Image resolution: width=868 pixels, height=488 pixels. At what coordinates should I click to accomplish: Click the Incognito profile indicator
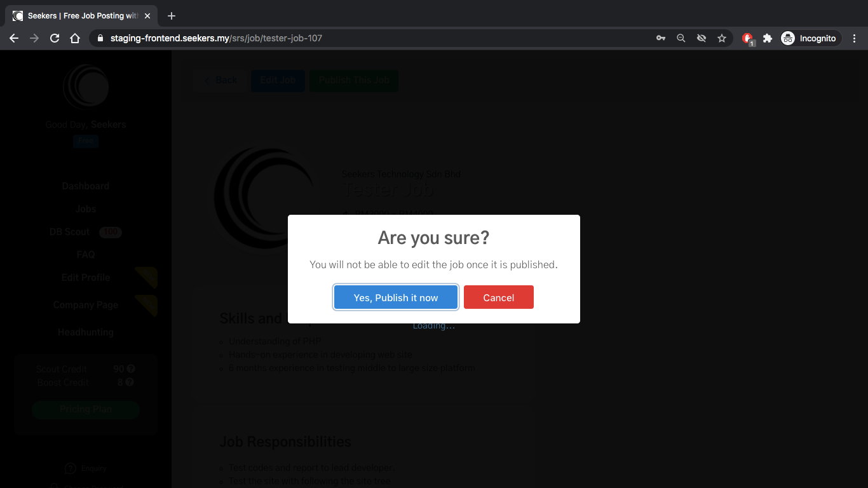pos(809,38)
